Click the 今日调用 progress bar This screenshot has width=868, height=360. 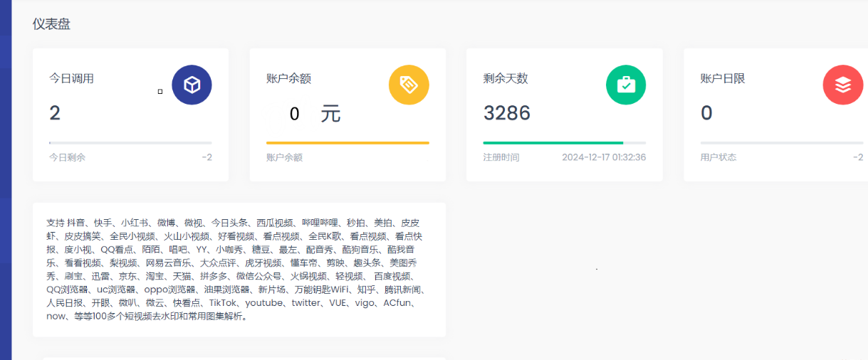click(130, 143)
